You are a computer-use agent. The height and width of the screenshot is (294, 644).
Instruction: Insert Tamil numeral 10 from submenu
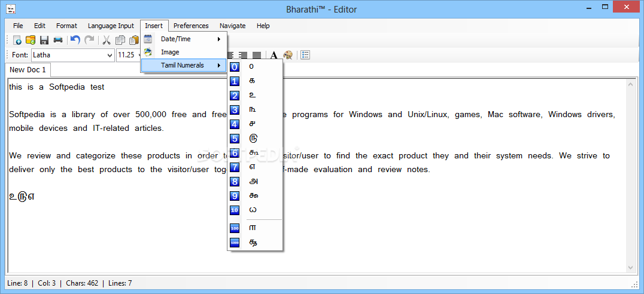(x=255, y=210)
